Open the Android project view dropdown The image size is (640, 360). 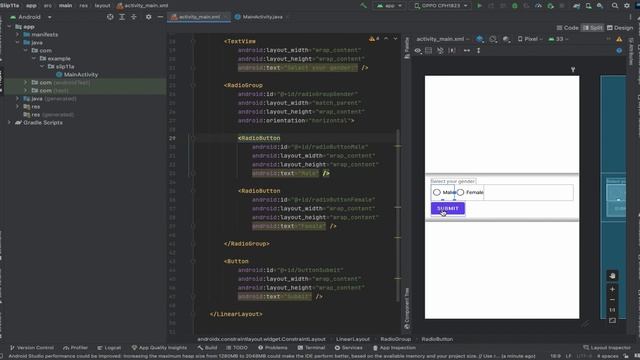point(31,17)
